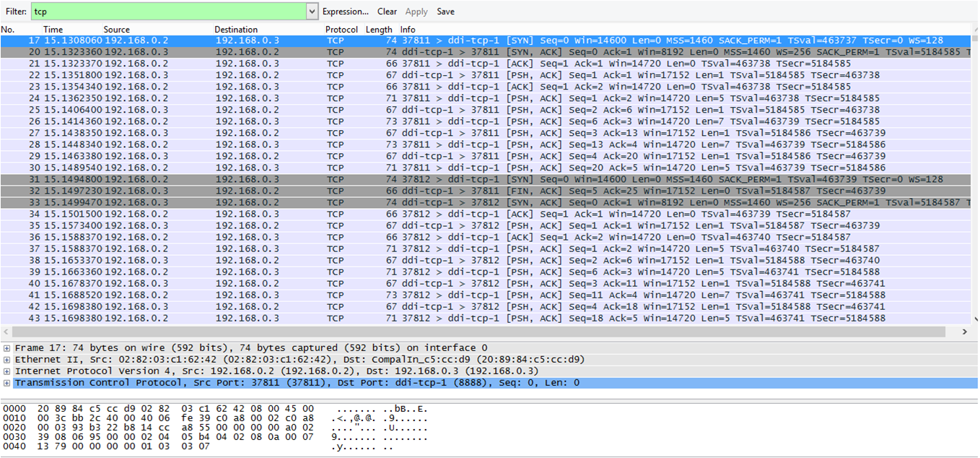Click the Apply filter button

pyautogui.click(x=416, y=12)
